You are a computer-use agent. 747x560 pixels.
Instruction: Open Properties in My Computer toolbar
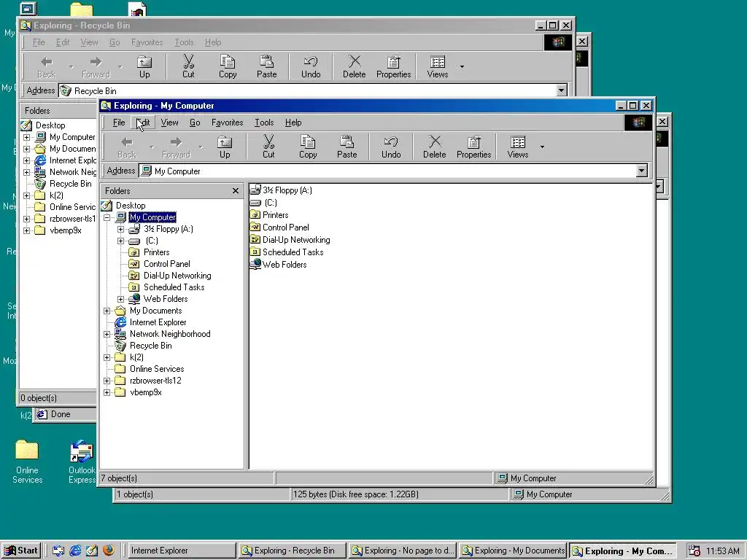[473, 146]
